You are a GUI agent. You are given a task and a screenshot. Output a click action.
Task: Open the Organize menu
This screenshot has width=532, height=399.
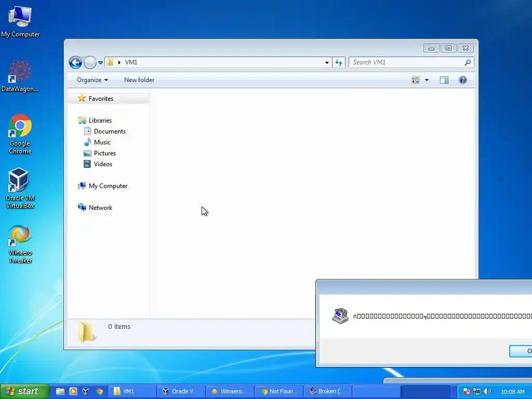tap(92, 80)
